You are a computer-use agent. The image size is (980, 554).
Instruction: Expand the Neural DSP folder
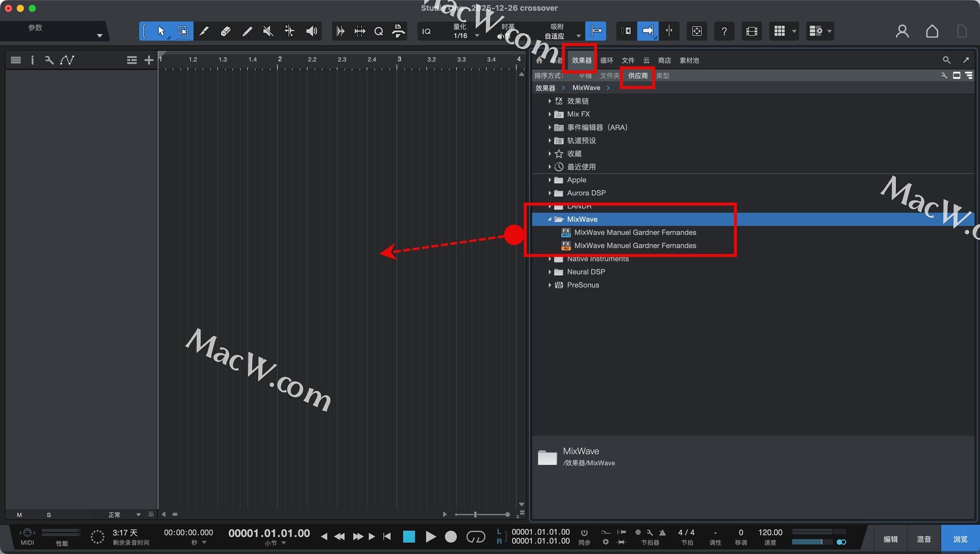pyautogui.click(x=550, y=272)
